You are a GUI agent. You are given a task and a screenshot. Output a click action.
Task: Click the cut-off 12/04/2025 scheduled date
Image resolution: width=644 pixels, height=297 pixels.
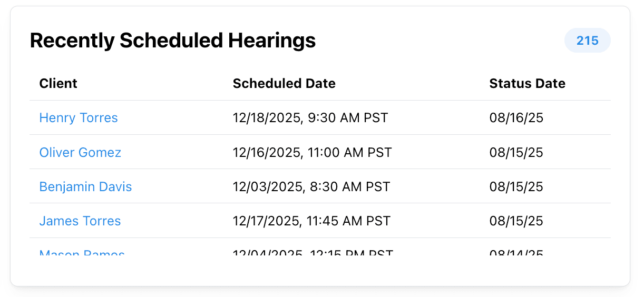click(x=313, y=253)
